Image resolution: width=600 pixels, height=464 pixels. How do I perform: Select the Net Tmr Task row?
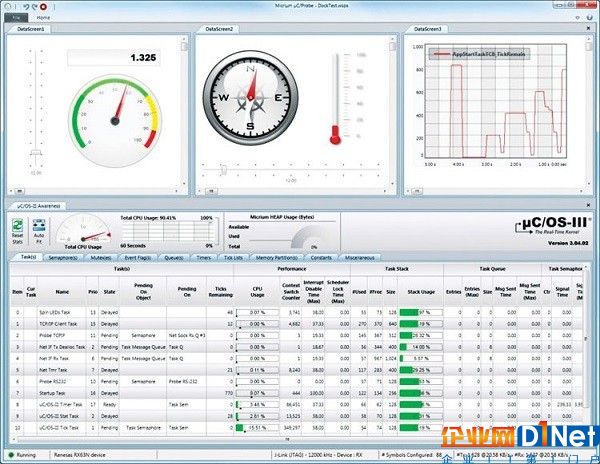coord(297,370)
